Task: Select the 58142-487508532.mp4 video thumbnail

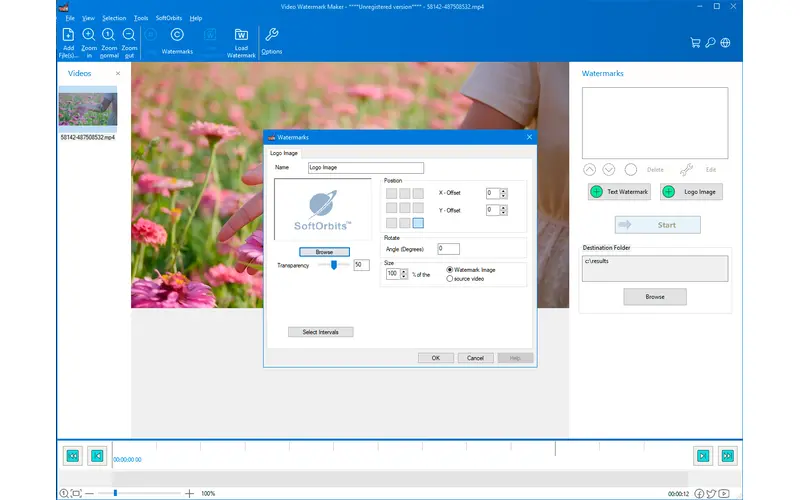Action: [x=87, y=108]
